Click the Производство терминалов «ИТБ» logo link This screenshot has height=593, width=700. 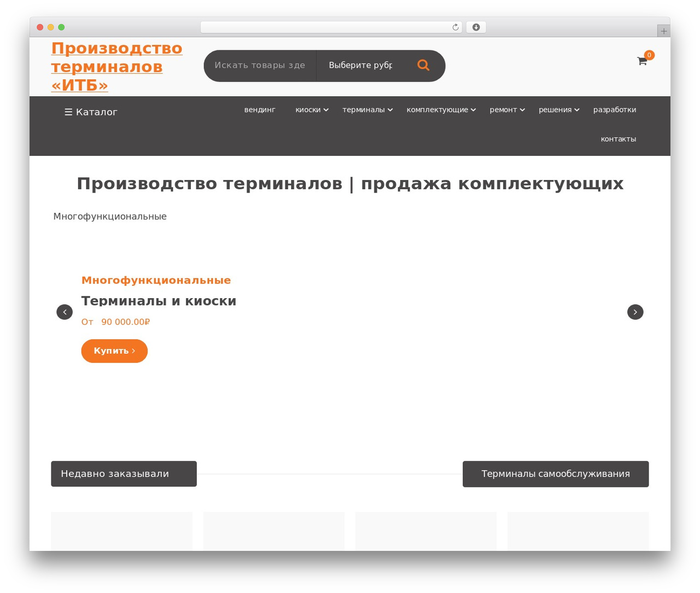(x=116, y=66)
